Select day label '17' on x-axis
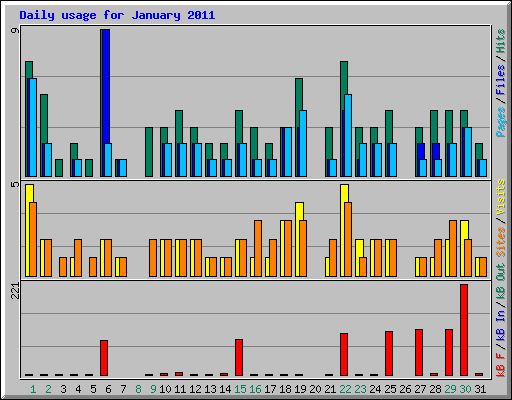Image resolution: width=512 pixels, height=400 pixels. point(270,389)
